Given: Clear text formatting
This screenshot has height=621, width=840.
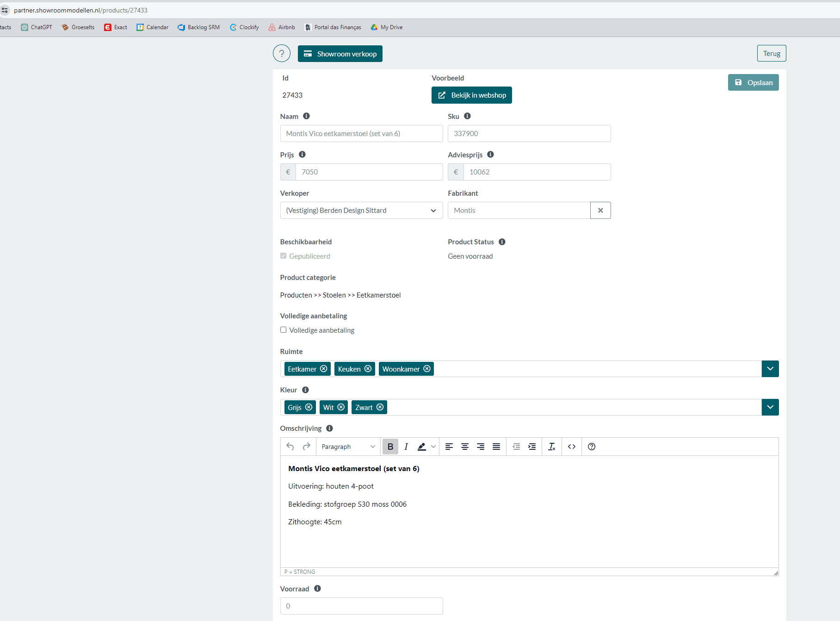Looking at the screenshot, I should click(x=552, y=447).
